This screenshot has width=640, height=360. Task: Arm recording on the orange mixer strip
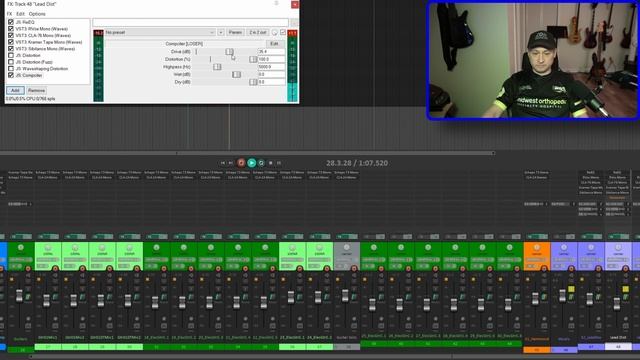(x=544, y=268)
